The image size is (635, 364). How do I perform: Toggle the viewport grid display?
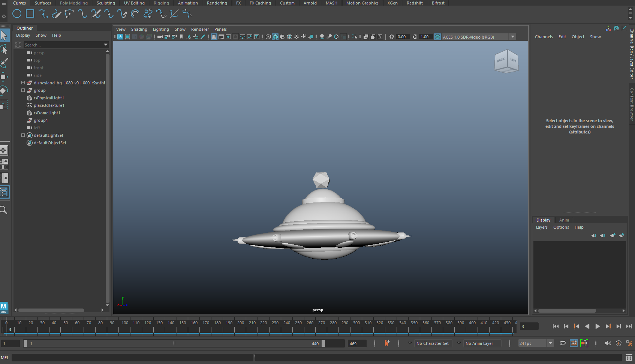coord(214,37)
